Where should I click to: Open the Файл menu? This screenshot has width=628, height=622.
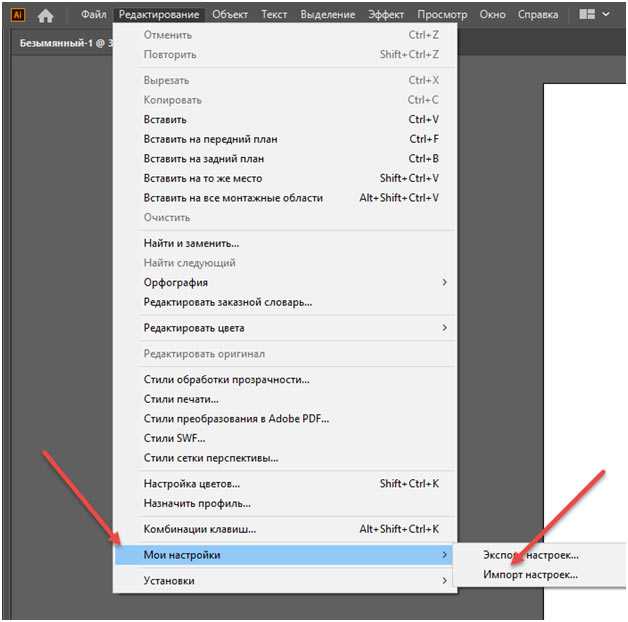click(94, 15)
